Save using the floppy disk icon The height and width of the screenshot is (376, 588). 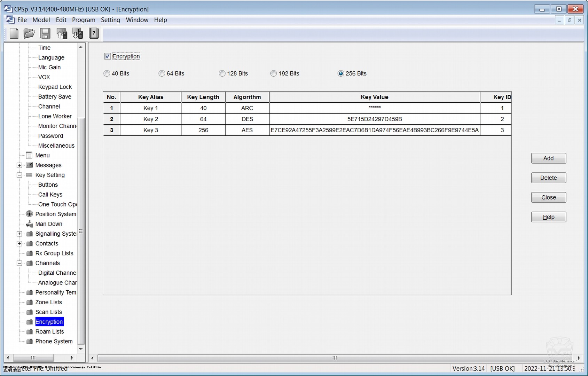point(45,33)
